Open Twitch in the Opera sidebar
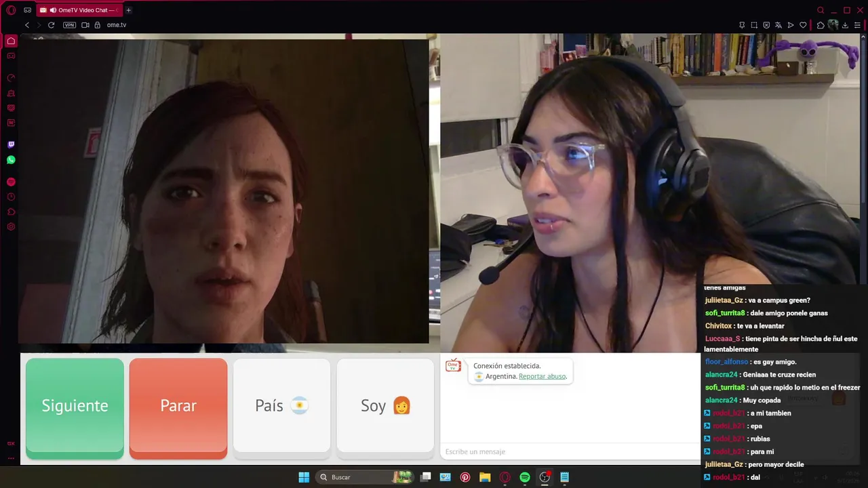This screenshot has height=488, width=868. (x=11, y=144)
